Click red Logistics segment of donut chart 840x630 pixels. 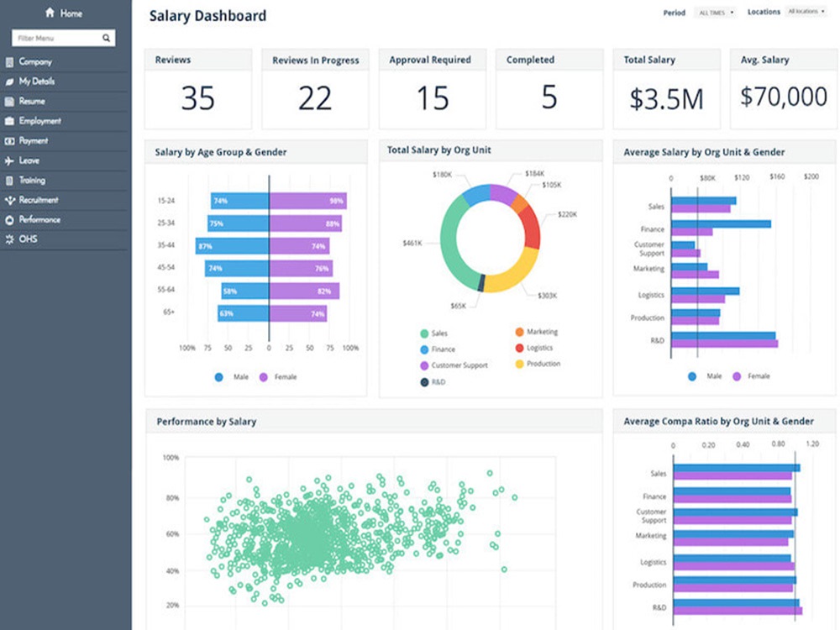point(530,227)
